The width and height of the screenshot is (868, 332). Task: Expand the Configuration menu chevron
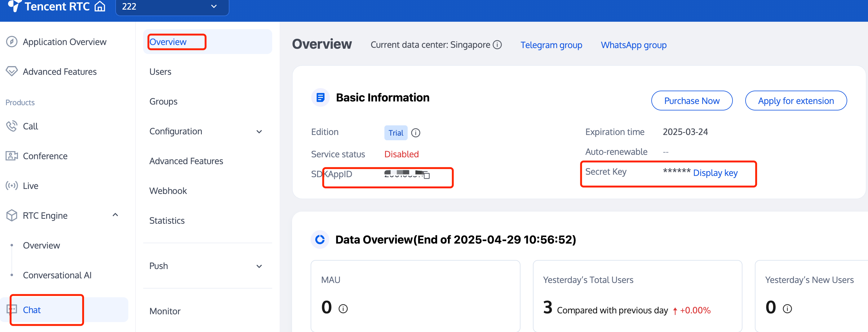coord(259,132)
